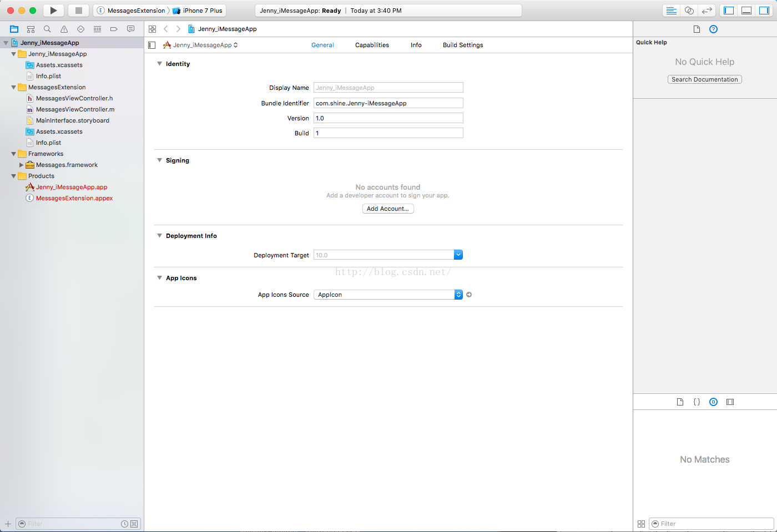Toggle the Debug area visibility
777x532 pixels.
pyautogui.click(x=746, y=11)
